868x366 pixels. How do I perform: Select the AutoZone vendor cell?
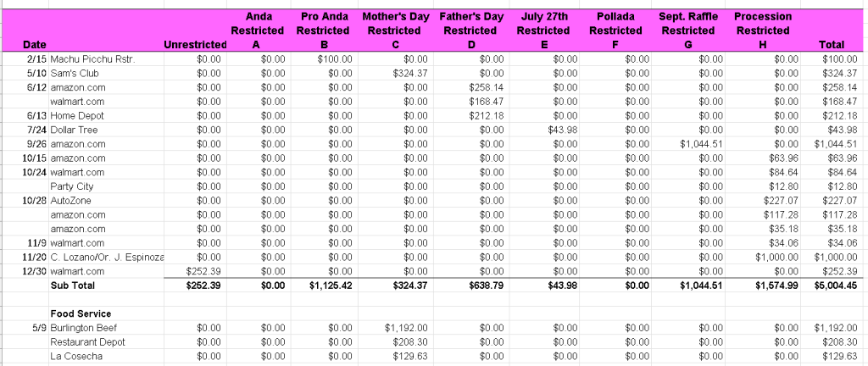[x=70, y=200]
